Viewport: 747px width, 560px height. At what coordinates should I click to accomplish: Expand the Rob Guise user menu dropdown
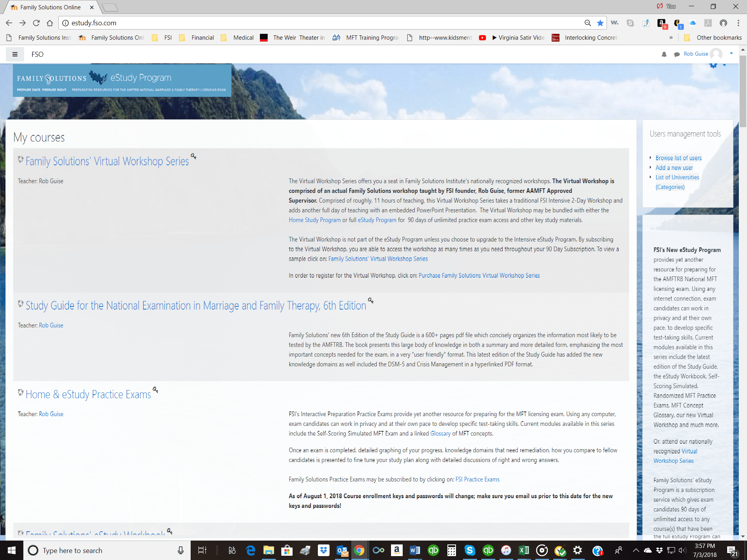click(x=731, y=54)
